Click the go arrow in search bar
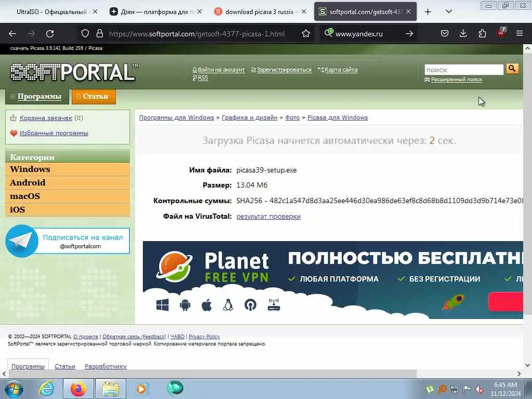The image size is (532, 399). (x=409, y=34)
